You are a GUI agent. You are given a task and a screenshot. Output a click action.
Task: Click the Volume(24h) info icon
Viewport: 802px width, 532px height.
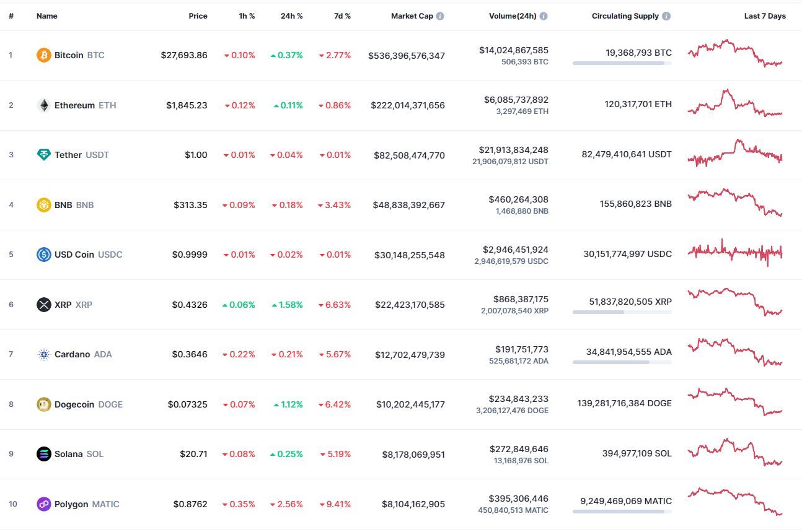pyautogui.click(x=544, y=16)
